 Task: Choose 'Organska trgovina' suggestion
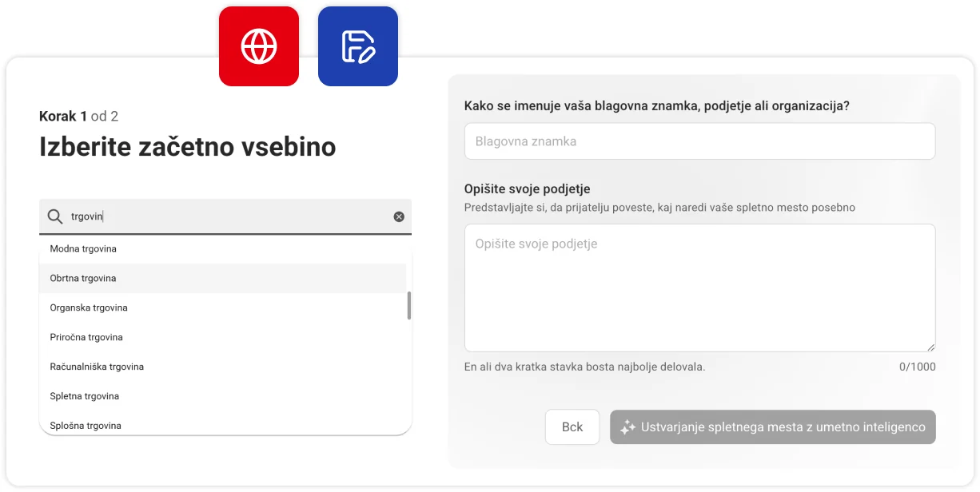[x=223, y=307]
